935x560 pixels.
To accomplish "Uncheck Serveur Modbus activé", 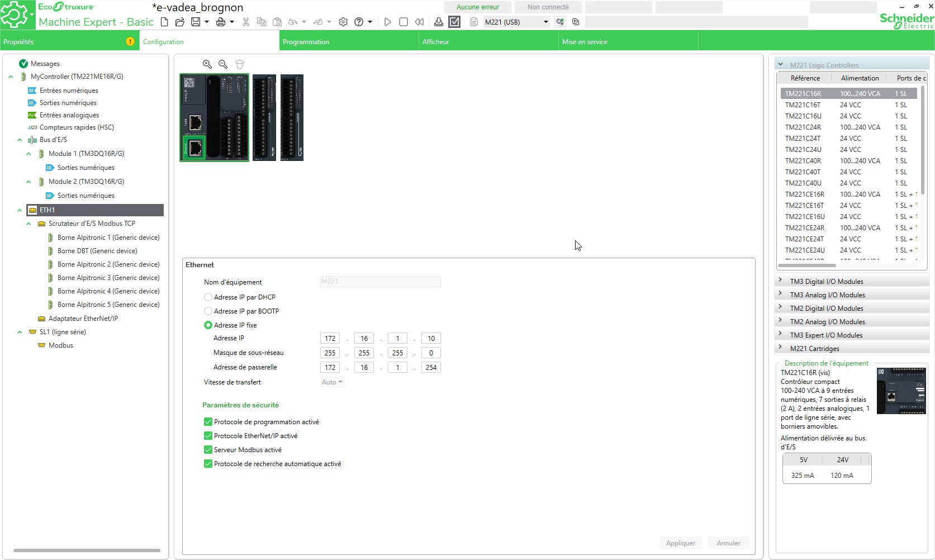I will click(208, 450).
